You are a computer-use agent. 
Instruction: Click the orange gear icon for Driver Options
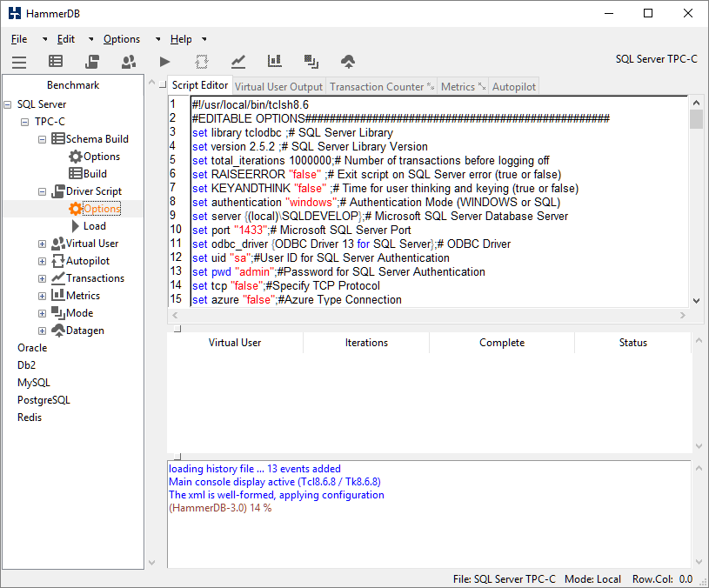point(76,209)
